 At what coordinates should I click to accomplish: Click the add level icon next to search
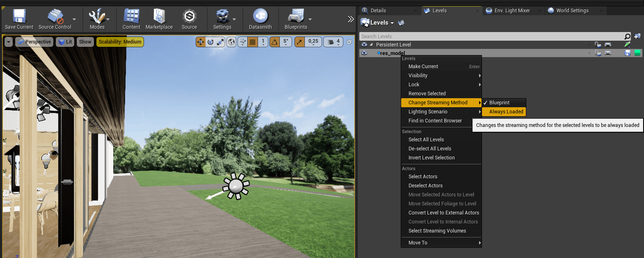[x=637, y=36]
